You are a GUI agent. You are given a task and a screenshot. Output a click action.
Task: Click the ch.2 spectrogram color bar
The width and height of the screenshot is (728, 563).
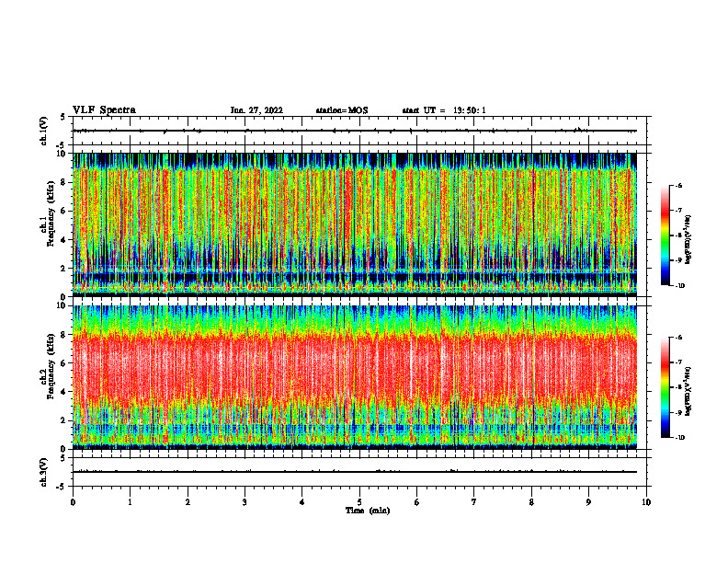click(665, 387)
